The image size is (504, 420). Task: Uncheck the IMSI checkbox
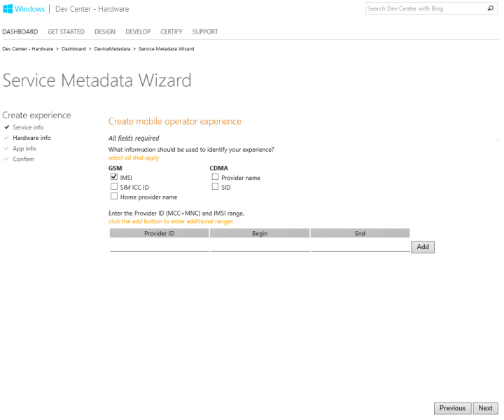(x=114, y=176)
